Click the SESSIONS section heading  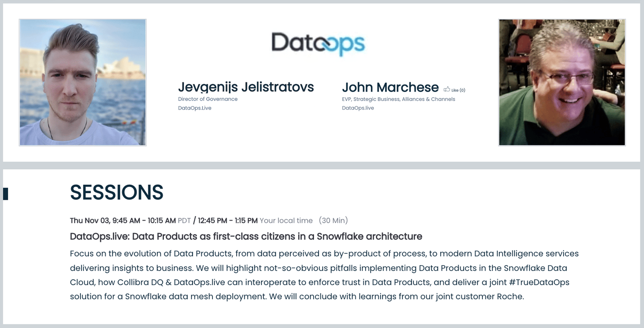117,192
